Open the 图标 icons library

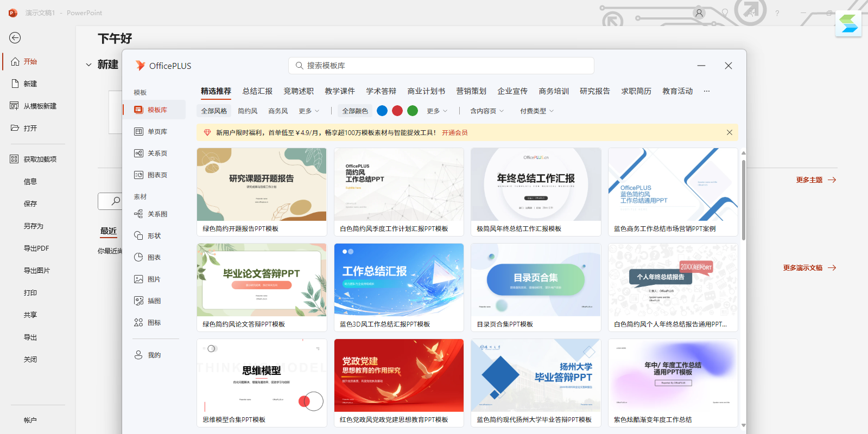(x=154, y=323)
